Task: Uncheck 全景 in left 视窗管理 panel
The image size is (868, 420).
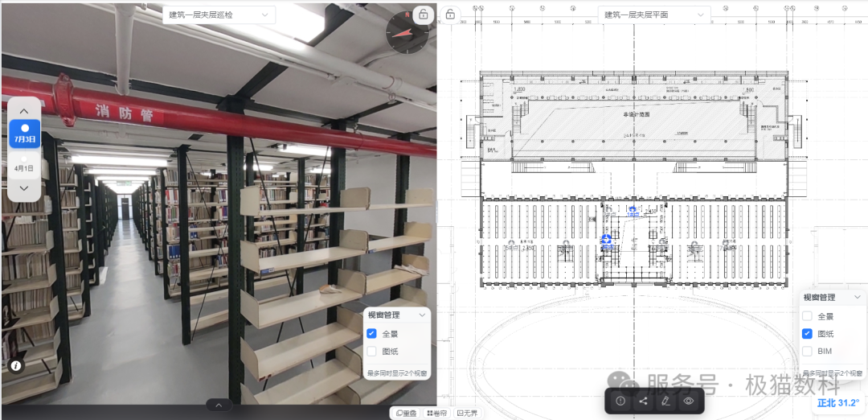Action: 371,334
